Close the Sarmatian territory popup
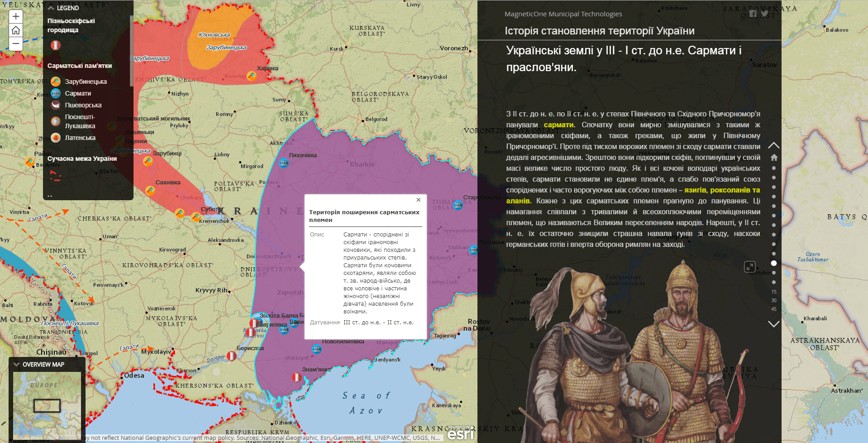The height and width of the screenshot is (443, 868). coord(419,200)
